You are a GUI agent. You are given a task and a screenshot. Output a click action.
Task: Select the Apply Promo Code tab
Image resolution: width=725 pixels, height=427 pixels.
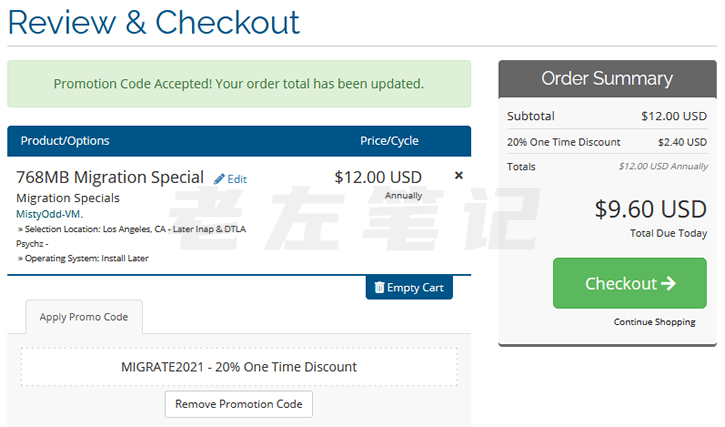[84, 317]
